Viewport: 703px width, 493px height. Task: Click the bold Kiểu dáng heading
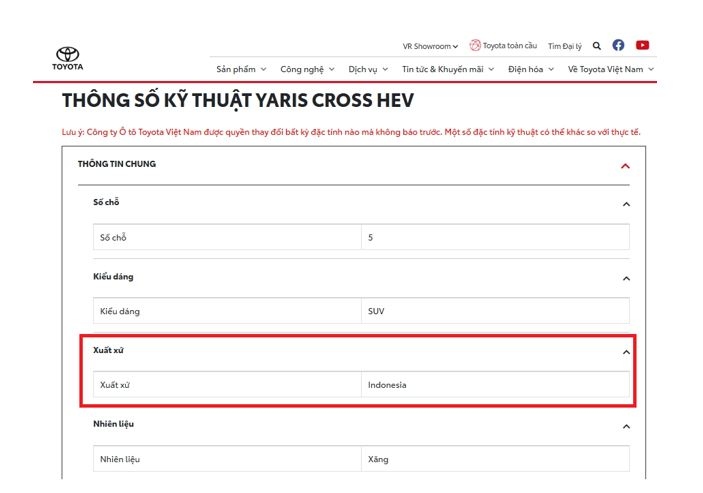pyautogui.click(x=113, y=277)
